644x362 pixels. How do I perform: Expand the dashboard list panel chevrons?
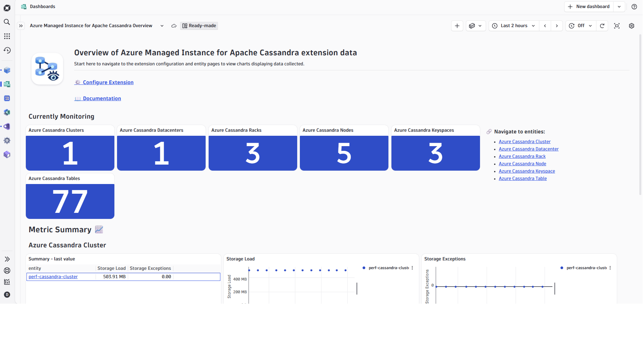coord(21,26)
